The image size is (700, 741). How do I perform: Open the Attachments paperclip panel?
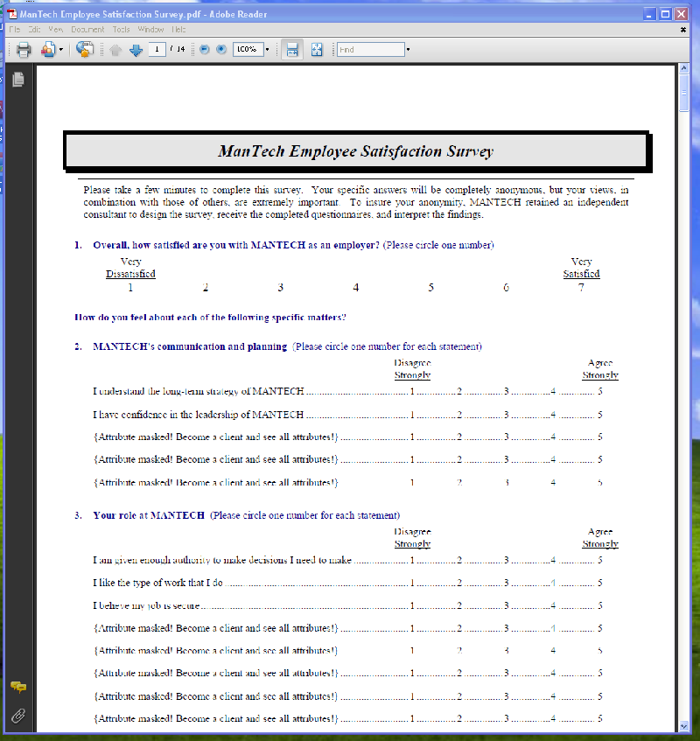[17, 716]
